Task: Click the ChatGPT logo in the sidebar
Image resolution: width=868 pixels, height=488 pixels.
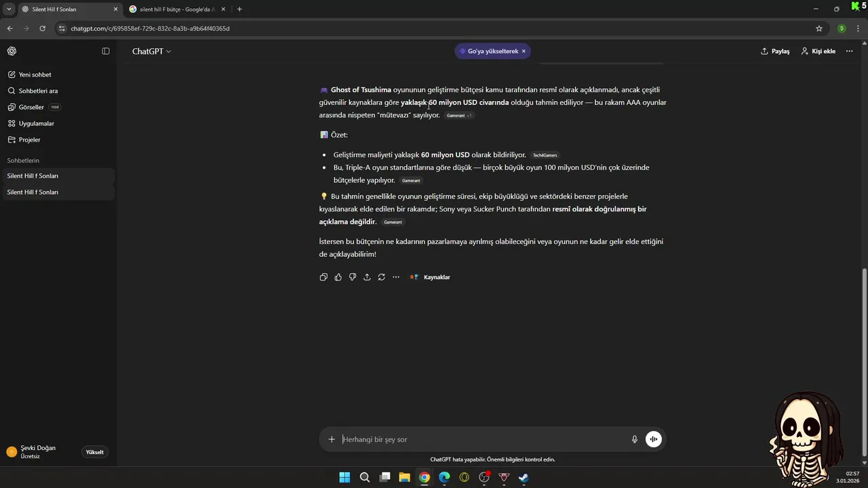Action: click(x=12, y=52)
